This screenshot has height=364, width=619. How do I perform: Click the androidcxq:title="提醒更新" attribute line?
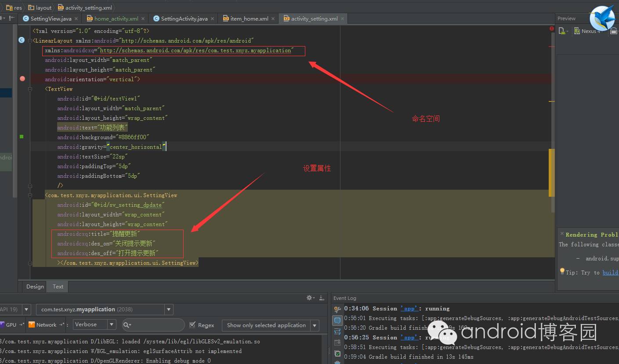[x=99, y=234]
